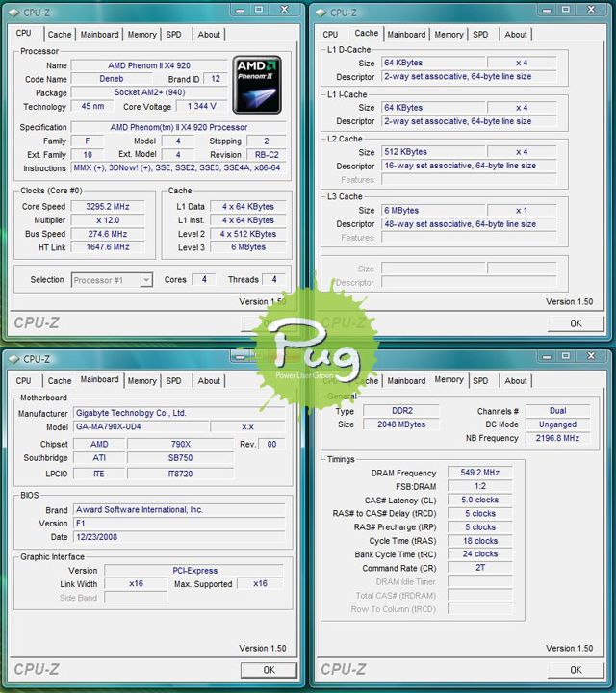Open the Processor #1 selection dropdown
The width and height of the screenshot is (616, 693).
click(x=112, y=280)
